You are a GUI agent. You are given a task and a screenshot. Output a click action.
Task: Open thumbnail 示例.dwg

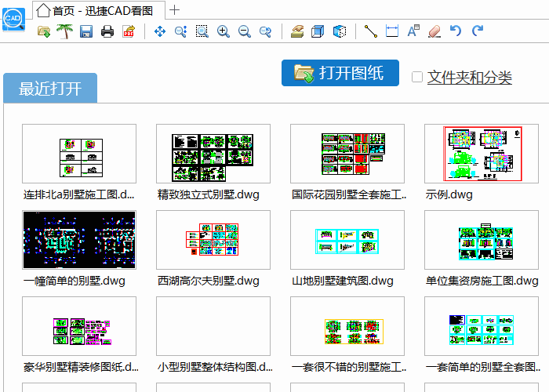482,154
